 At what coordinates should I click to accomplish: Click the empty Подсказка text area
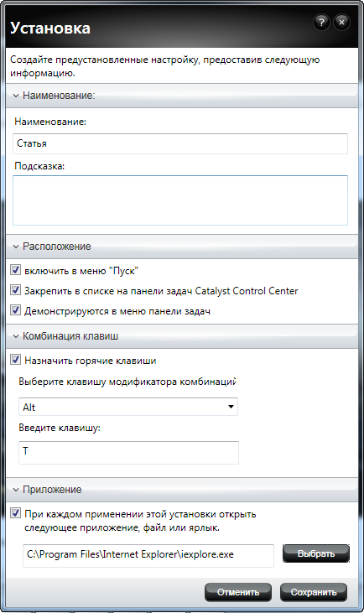(180, 200)
